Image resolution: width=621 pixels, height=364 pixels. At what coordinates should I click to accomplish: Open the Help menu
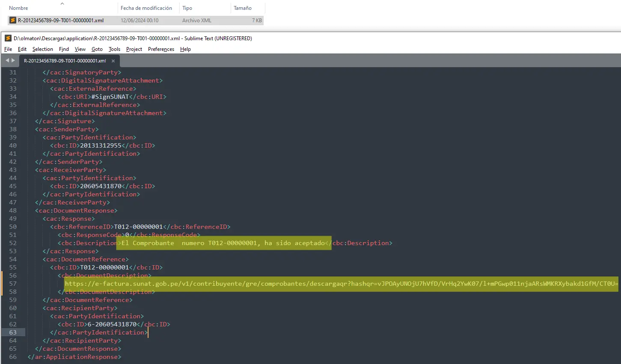[185, 49]
